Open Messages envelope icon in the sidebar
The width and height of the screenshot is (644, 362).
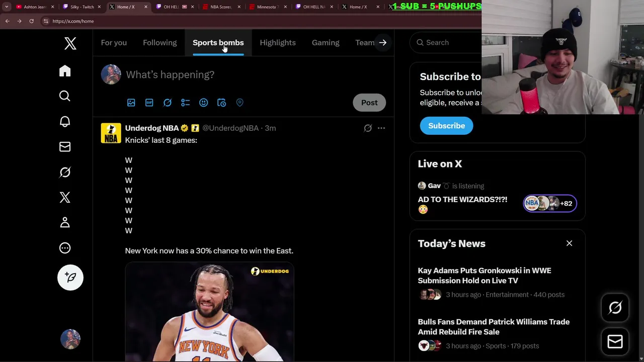coord(65,147)
